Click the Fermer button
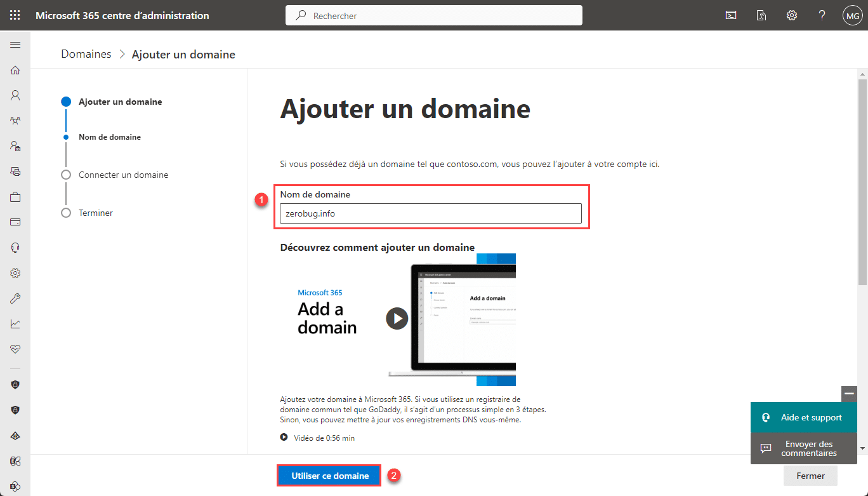 pyautogui.click(x=811, y=476)
